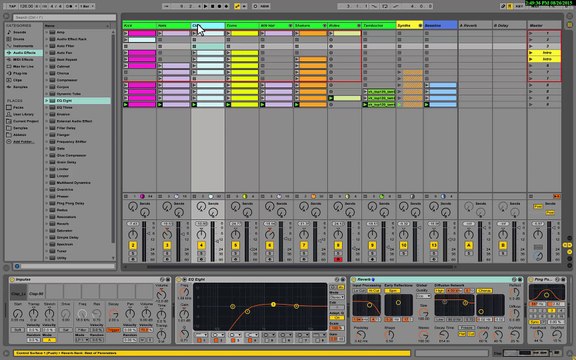Launch the top Shakers orange clip

point(297,33)
